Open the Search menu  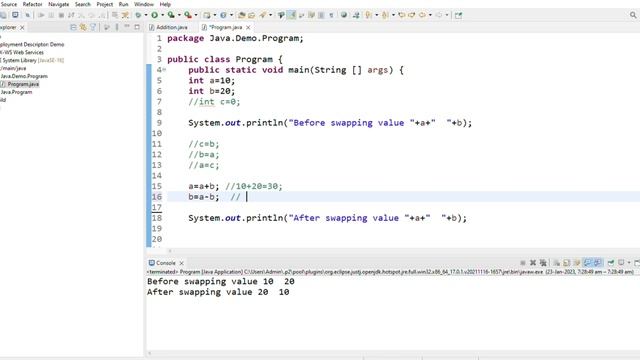(83, 4)
